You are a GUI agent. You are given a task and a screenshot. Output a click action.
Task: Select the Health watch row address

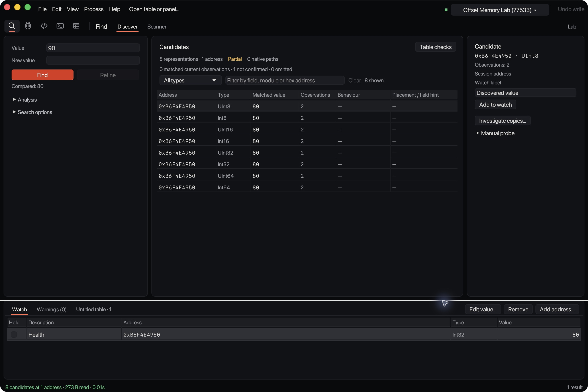(141, 335)
